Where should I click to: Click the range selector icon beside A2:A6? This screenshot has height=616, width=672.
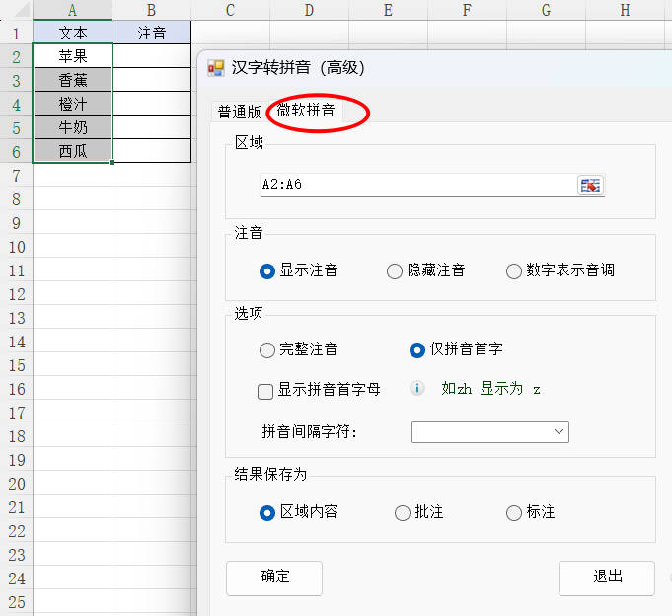tap(590, 185)
